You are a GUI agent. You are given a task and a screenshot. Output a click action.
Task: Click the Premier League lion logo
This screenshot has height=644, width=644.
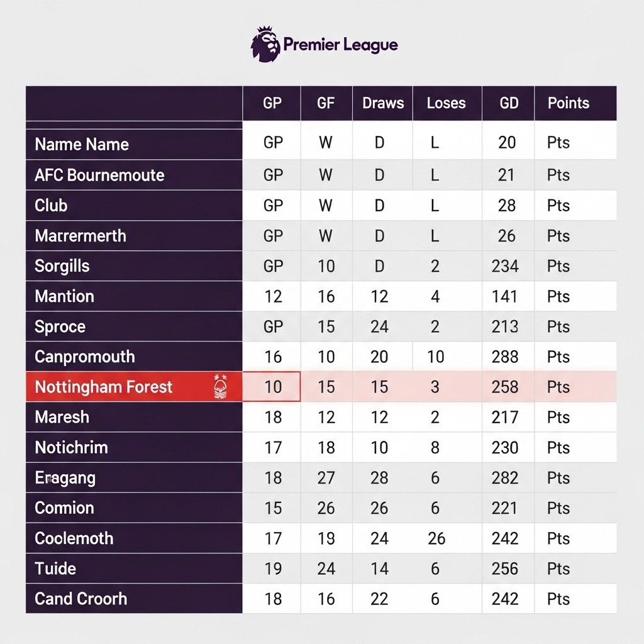pos(265,44)
